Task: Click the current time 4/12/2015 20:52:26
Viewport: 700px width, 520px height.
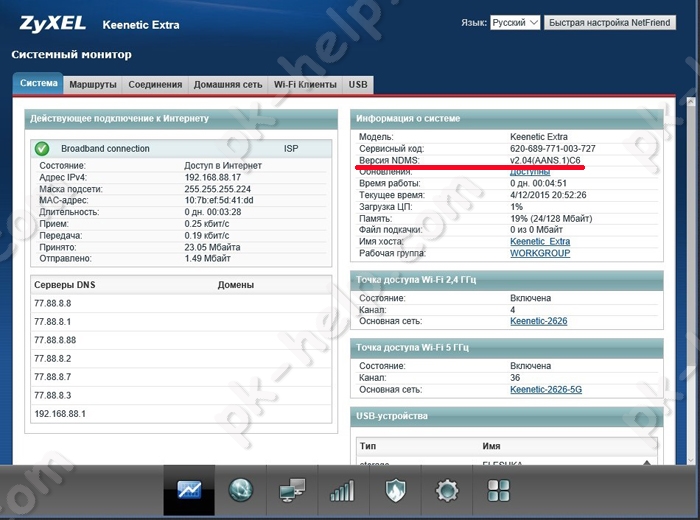Action: (548, 195)
